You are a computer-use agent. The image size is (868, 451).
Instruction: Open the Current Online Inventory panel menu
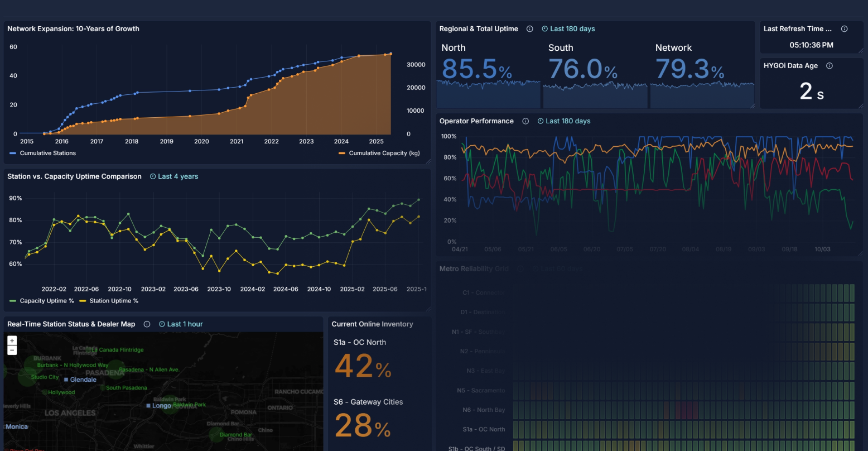[x=372, y=324]
